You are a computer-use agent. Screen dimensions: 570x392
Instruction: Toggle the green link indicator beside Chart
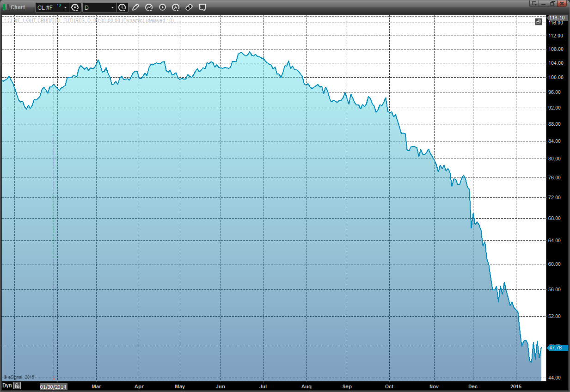5,7
